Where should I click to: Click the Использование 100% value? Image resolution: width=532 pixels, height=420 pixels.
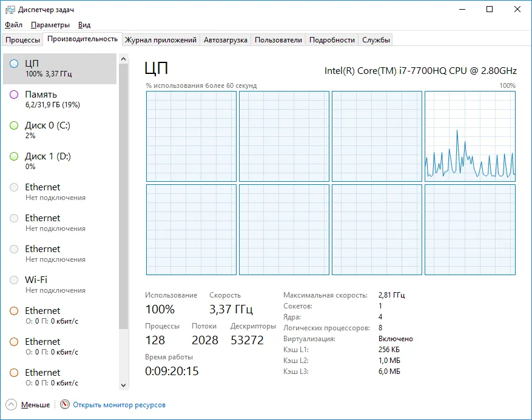pyautogui.click(x=160, y=309)
